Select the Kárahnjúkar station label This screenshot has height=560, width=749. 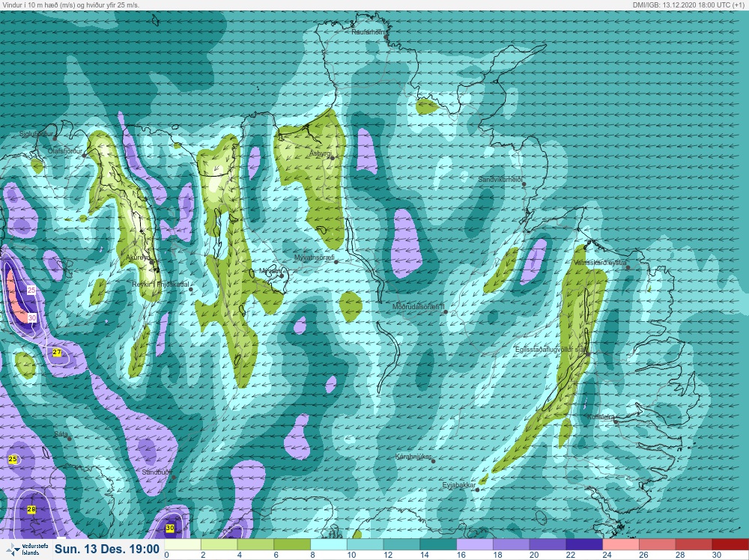tap(413, 457)
